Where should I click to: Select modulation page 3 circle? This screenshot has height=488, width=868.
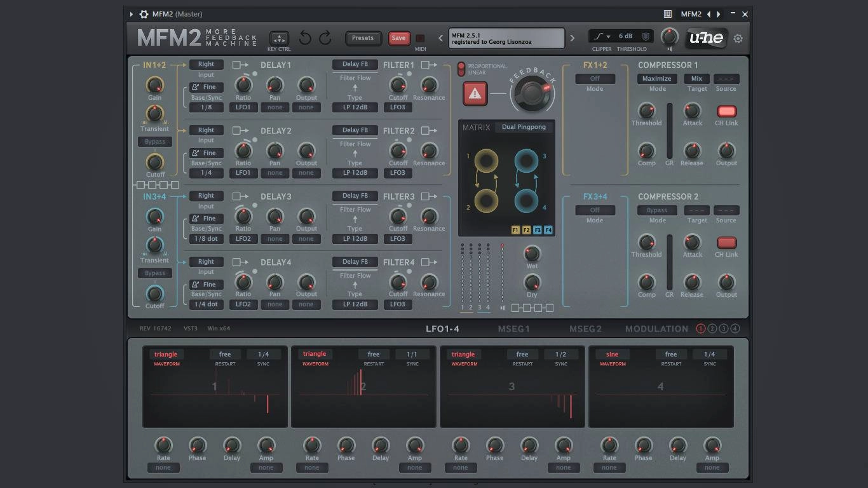click(x=724, y=329)
